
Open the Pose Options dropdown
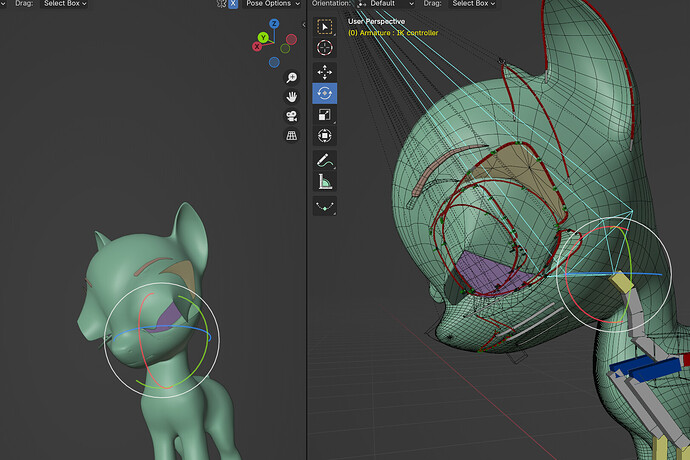click(x=272, y=4)
